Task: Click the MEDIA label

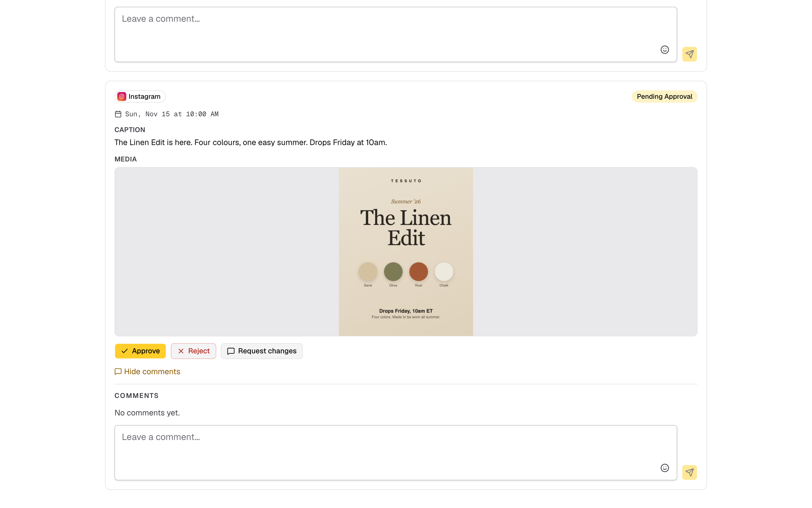Action: click(x=125, y=159)
